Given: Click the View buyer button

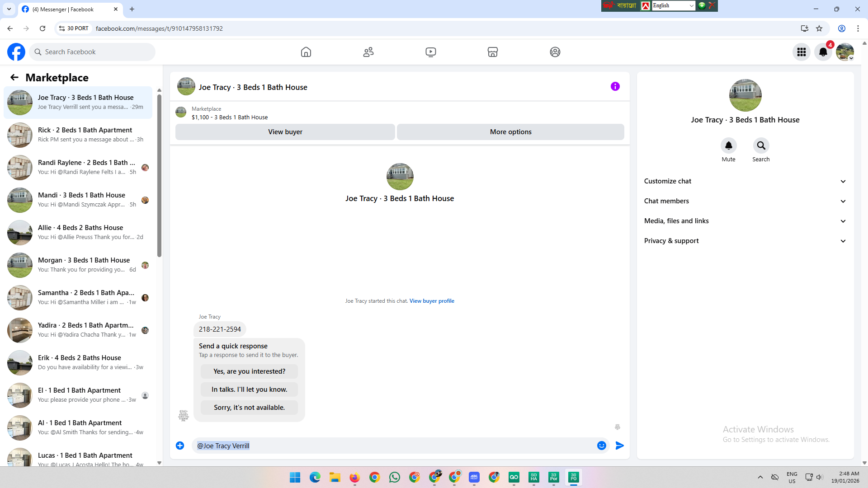Looking at the screenshot, I should pyautogui.click(x=285, y=132).
